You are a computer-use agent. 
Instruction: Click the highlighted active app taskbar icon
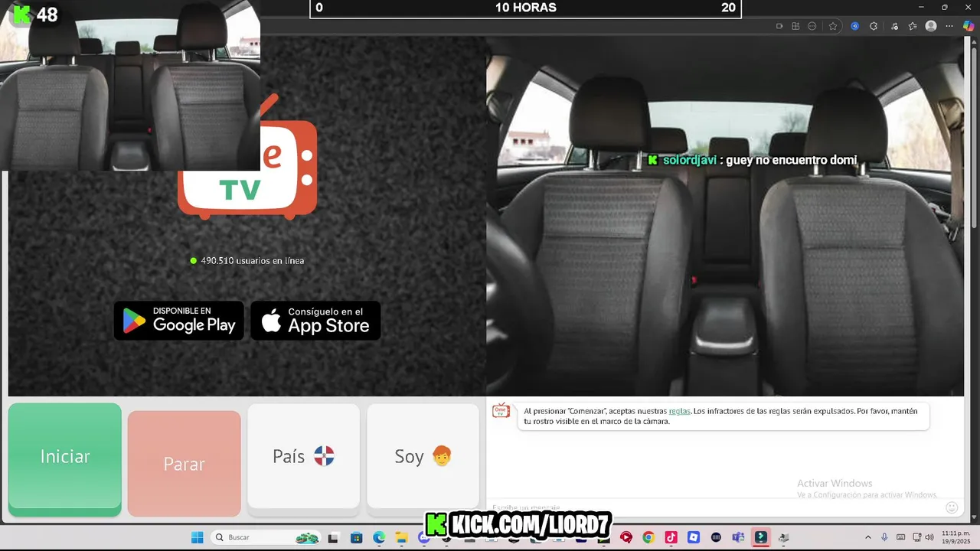760,537
